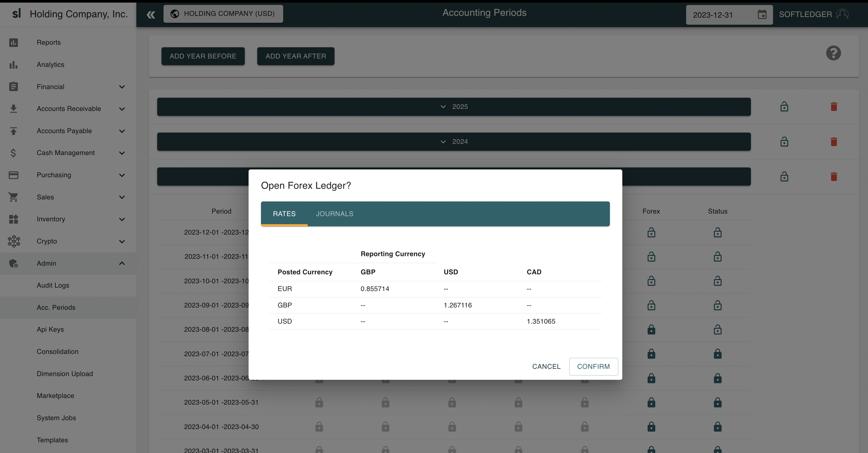Screen dimensions: 868x453
Task: Toggle Status lock for 2023-07-01 period
Action: [x=717, y=354]
